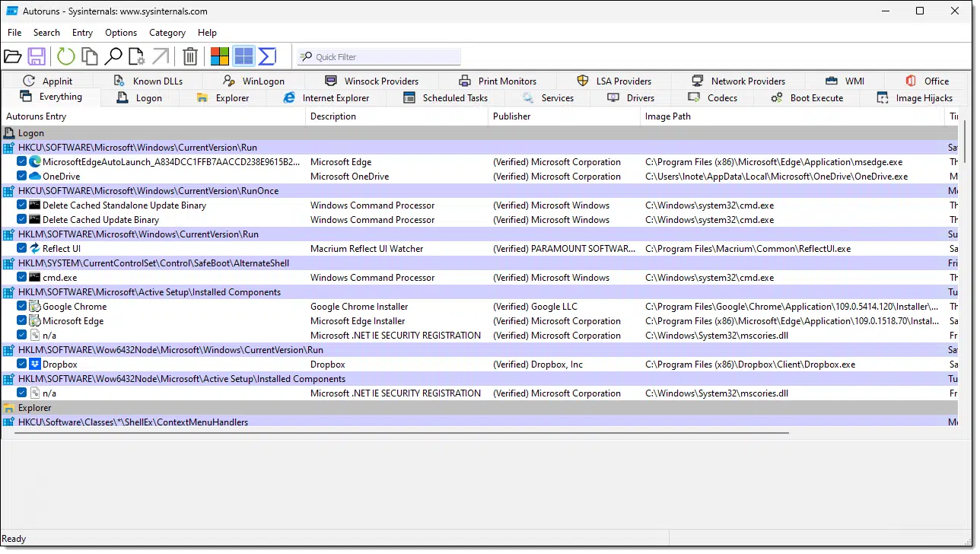Click the Dropbox entry icon
The height and width of the screenshot is (554, 980).
click(x=35, y=364)
